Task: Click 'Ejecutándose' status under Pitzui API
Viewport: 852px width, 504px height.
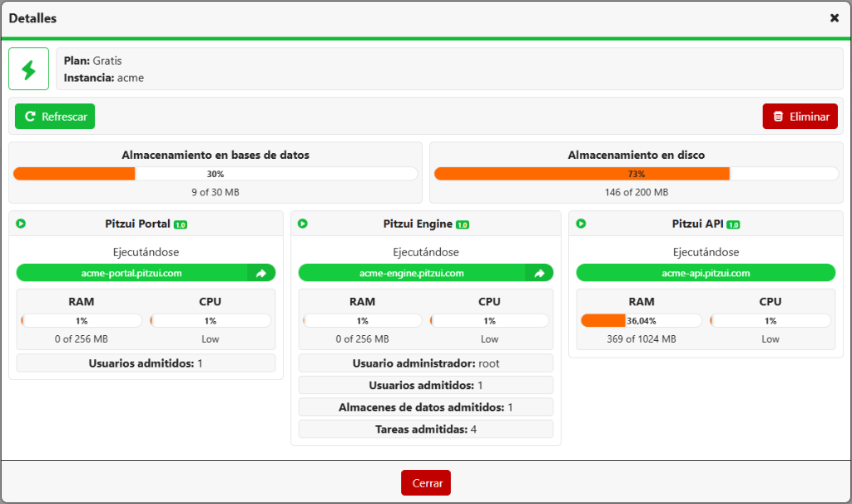Action: pos(706,252)
